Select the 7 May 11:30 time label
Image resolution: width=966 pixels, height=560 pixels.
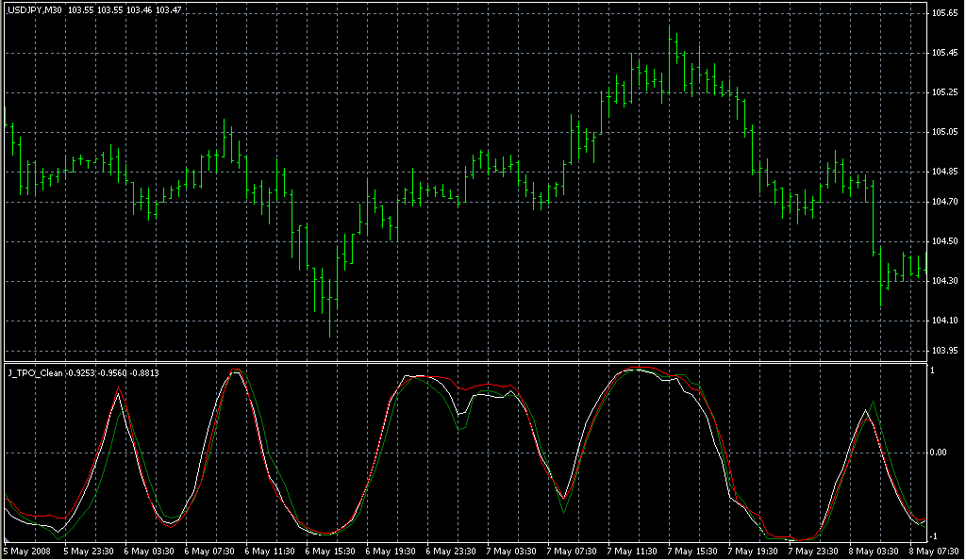(632, 552)
